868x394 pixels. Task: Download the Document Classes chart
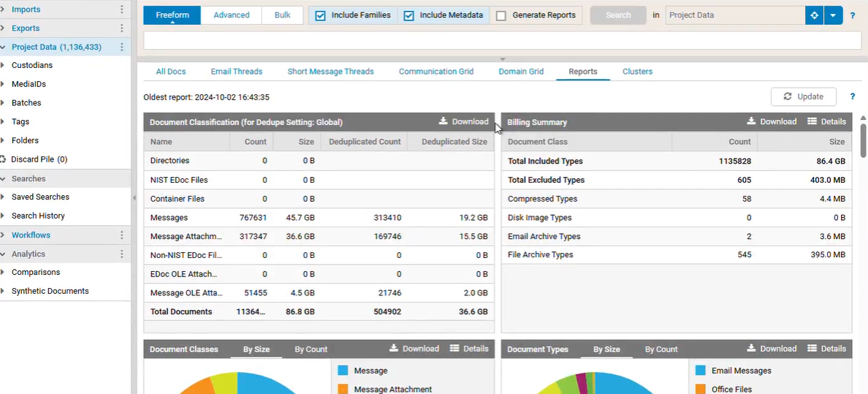pos(414,349)
